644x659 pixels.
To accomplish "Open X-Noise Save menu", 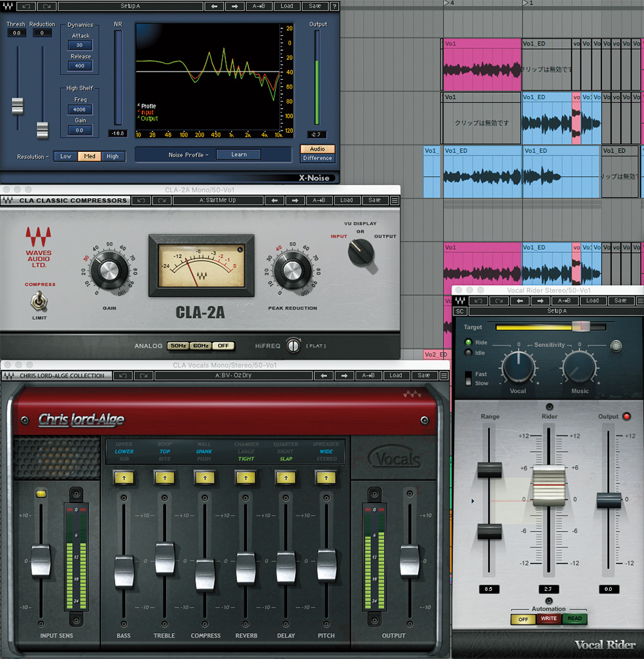I will (315, 6).
